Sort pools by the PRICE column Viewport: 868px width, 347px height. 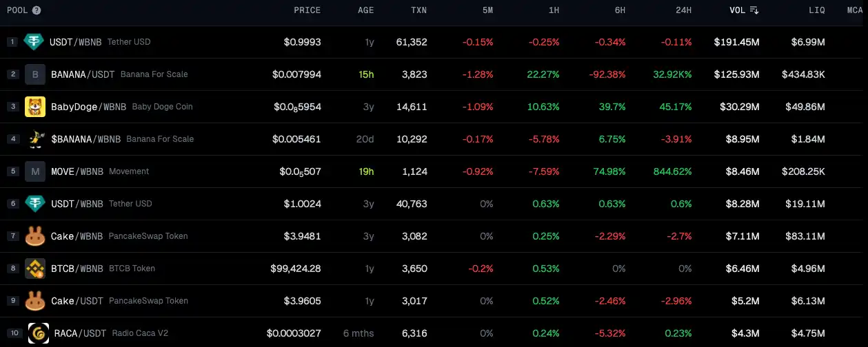coord(307,10)
